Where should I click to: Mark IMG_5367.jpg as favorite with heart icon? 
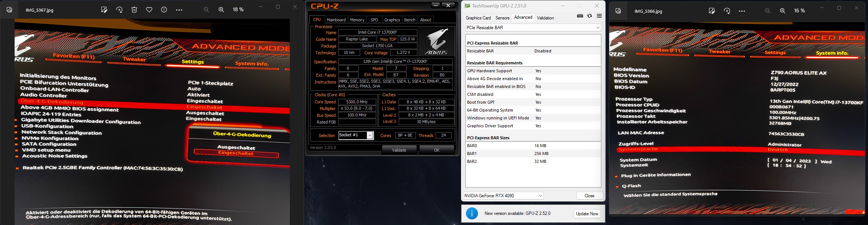click(x=149, y=10)
